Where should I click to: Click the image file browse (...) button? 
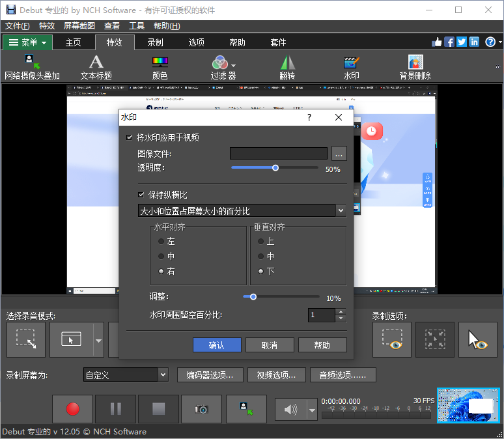(x=339, y=154)
